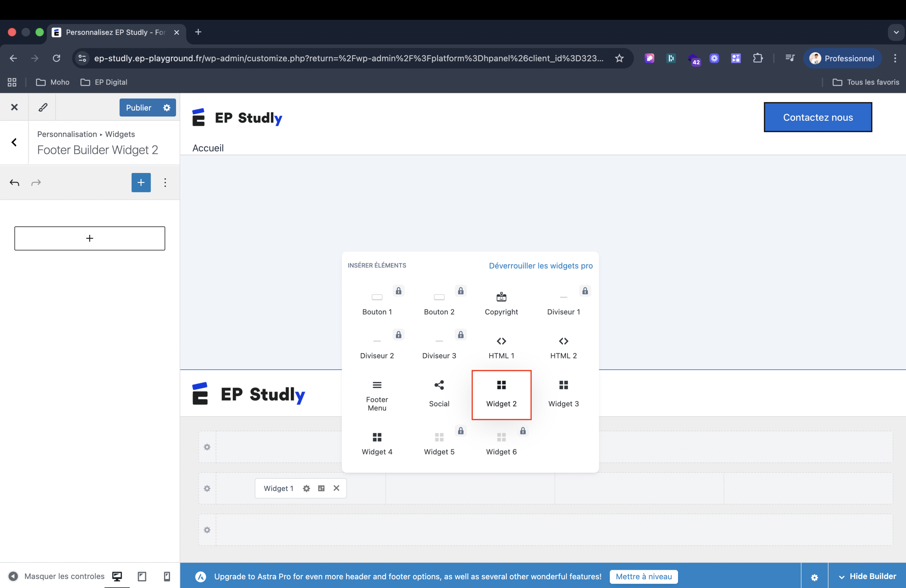Undo the last widget change
This screenshot has width=906, height=588.
[x=14, y=183]
